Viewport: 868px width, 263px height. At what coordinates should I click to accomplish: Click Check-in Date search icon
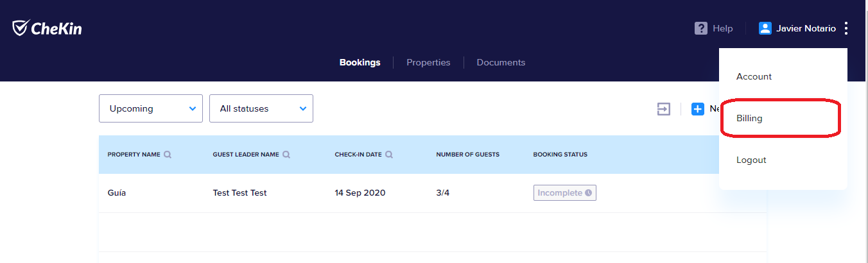pos(389,155)
